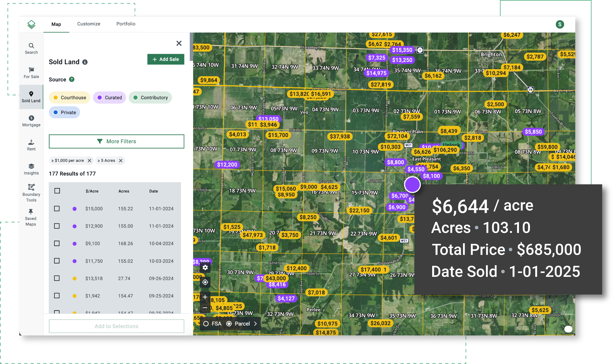Screen dimensions: 614x364
Task: Select the FSA radio option
Action: tap(206, 324)
